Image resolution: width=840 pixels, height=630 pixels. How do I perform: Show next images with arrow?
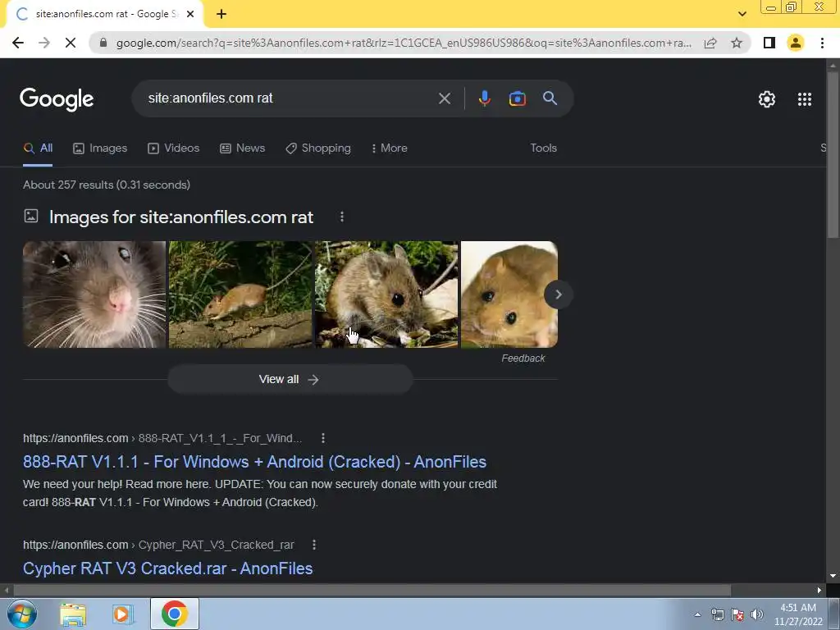(558, 294)
